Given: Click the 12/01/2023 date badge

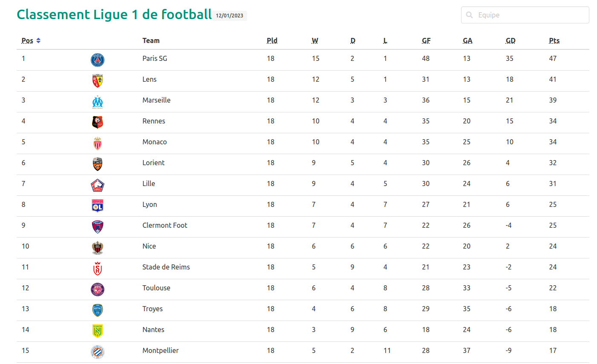Looking at the screenshot, I should [x=229, y=16].
